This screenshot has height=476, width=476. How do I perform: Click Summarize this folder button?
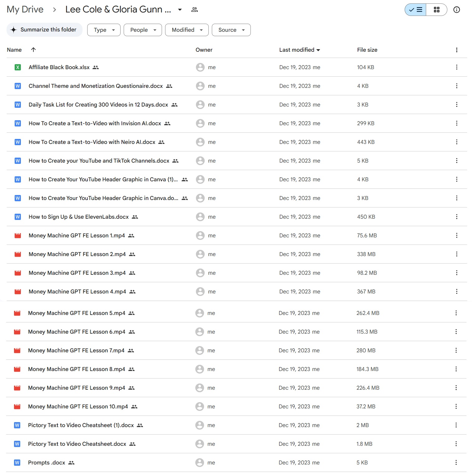[45, 30]
